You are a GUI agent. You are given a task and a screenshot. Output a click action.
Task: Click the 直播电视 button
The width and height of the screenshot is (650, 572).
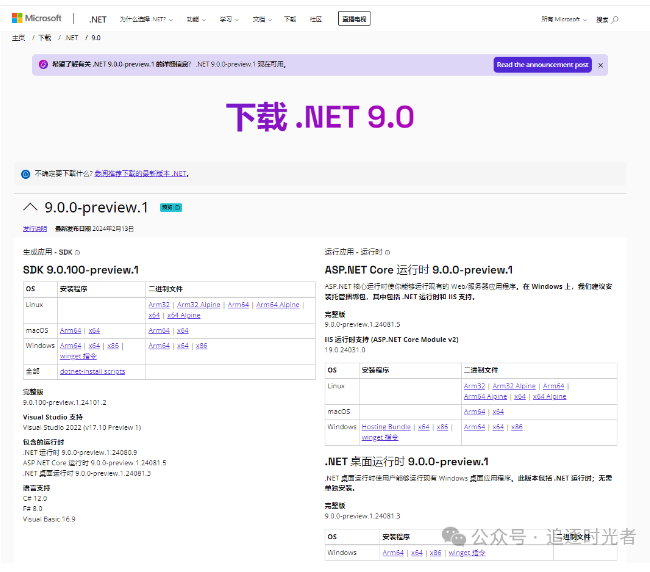(354, 19)
